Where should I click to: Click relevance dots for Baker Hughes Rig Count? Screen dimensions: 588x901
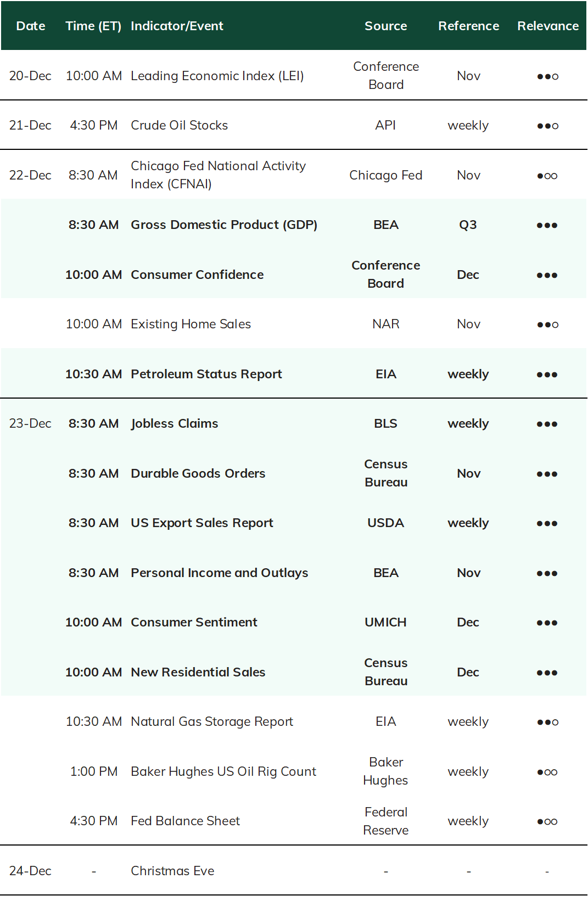547,772
